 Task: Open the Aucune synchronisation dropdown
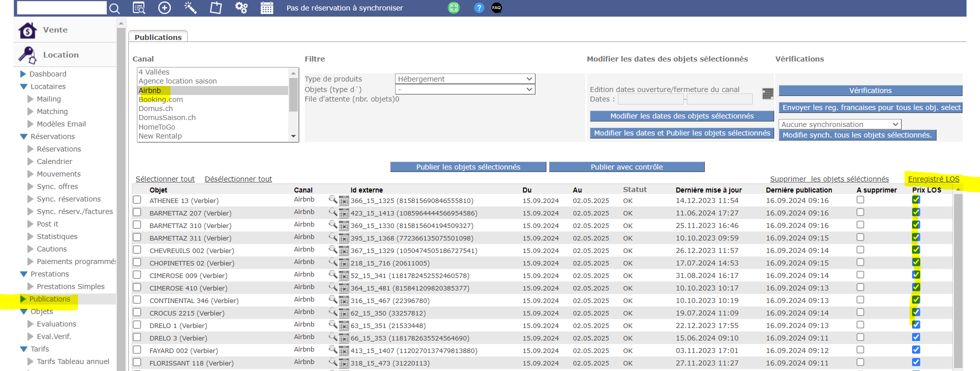840,124
